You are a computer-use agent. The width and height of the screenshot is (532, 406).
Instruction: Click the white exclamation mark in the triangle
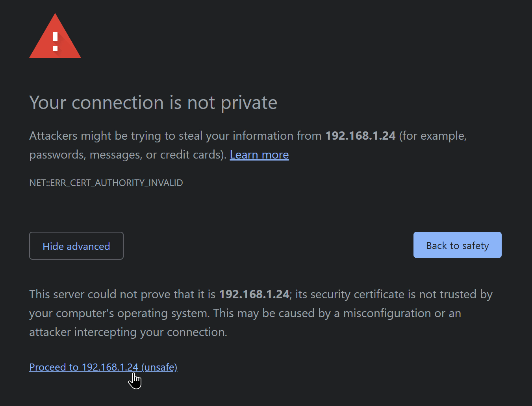pyautogui.click(x=55, y=41)
